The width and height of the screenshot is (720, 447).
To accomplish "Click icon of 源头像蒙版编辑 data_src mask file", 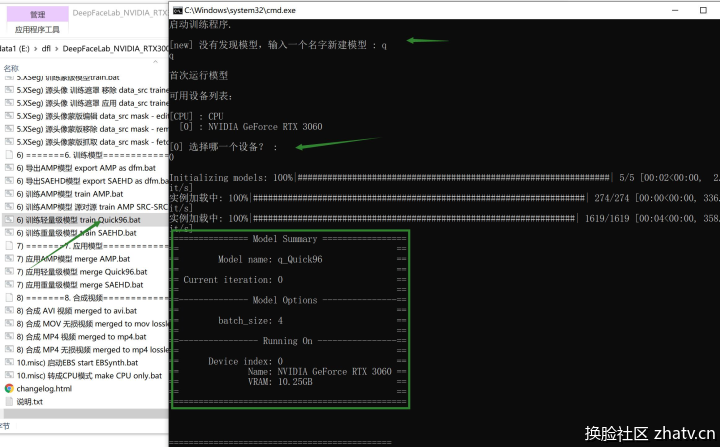I will pyautogui.click(x=9, y=116).
